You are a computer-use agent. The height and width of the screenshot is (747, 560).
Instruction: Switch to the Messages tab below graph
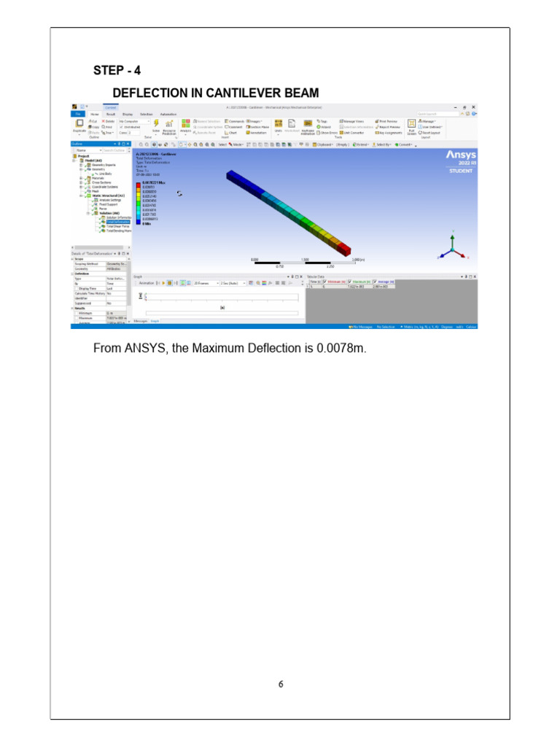[x=141, y=321]
